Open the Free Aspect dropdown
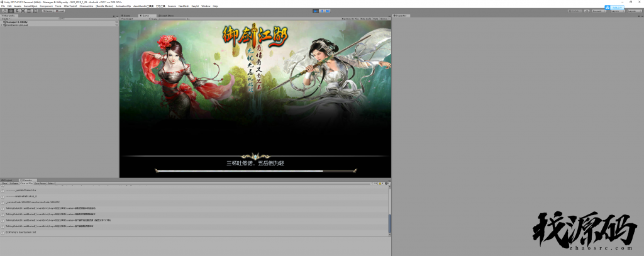The width and height of the screenshot is (644, 256). 135,19
